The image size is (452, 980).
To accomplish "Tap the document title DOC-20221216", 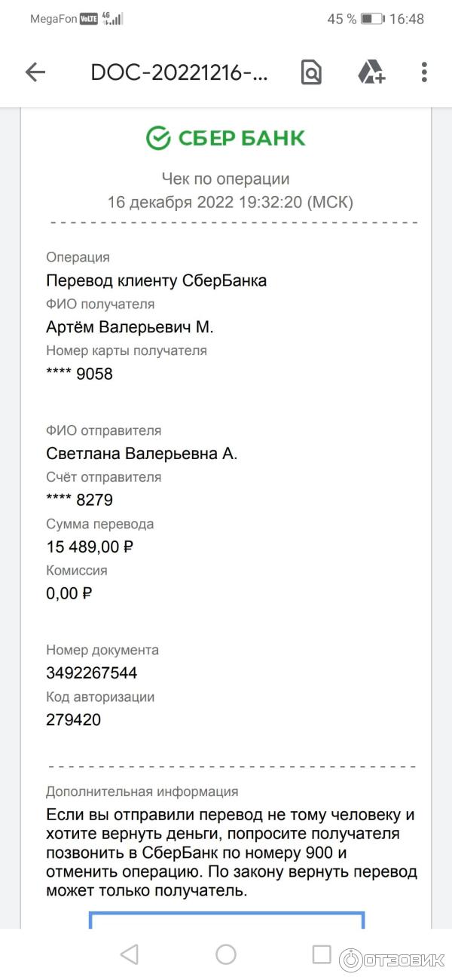I will tap(179, 72).
